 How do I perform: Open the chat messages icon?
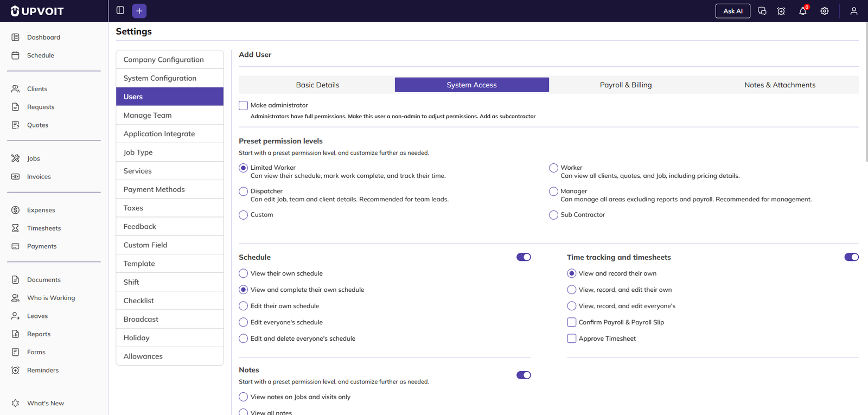tap(762, 11)
